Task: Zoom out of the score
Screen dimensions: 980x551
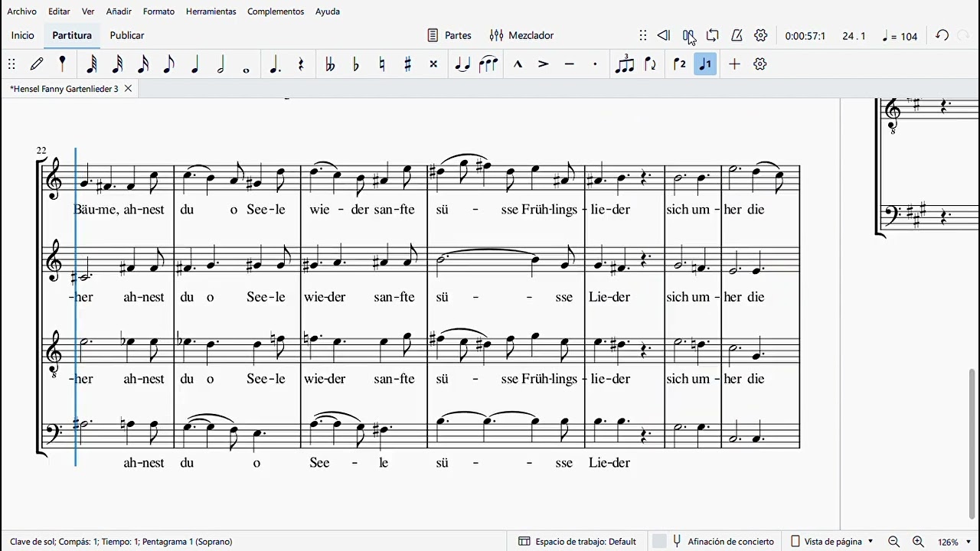Action: point(893,542)
